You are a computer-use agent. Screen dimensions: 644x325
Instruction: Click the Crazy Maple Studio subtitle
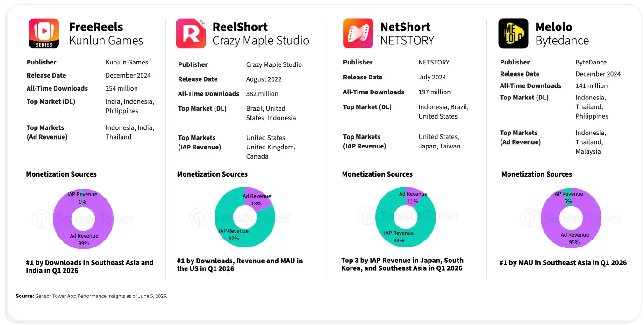point(261,41)
